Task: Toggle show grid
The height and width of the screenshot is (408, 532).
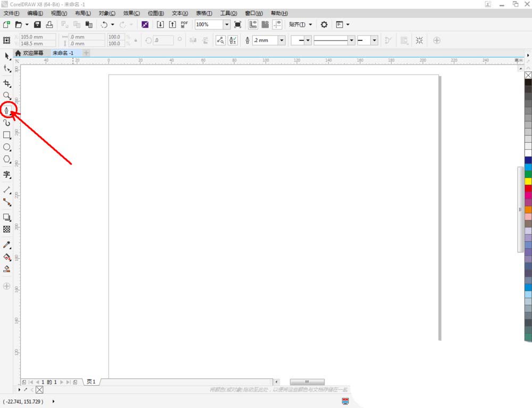Action: tap(265, 25)
